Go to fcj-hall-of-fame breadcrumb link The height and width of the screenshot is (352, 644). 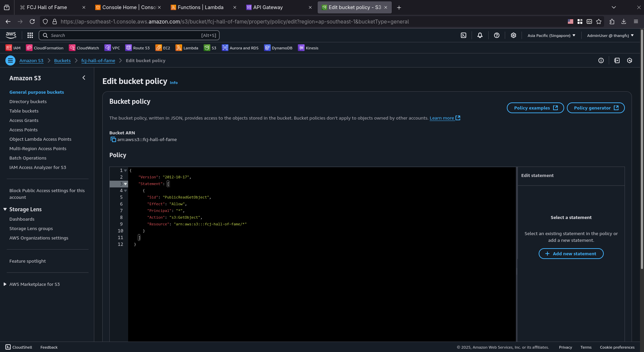[x=98, y=60]
